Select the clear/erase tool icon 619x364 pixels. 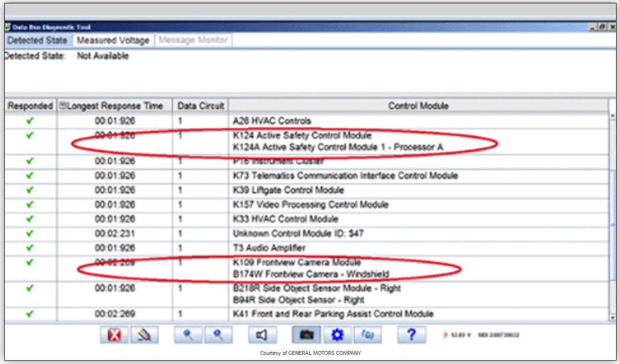point(144,334)
